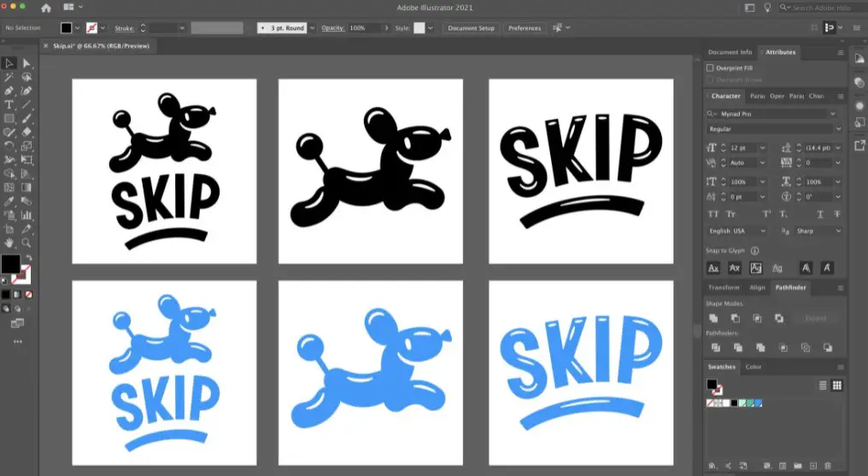Open the Myriad Pro font family dropdown

(x=833, y=114)
